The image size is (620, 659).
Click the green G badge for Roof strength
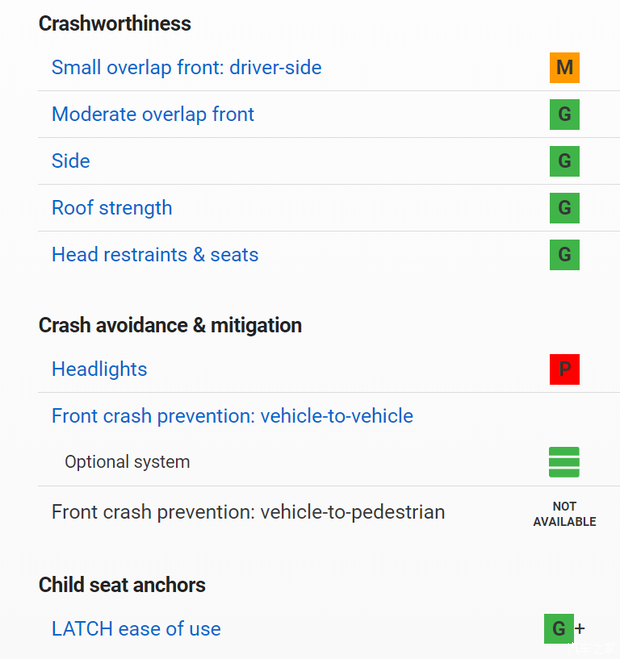coord(564,208)
